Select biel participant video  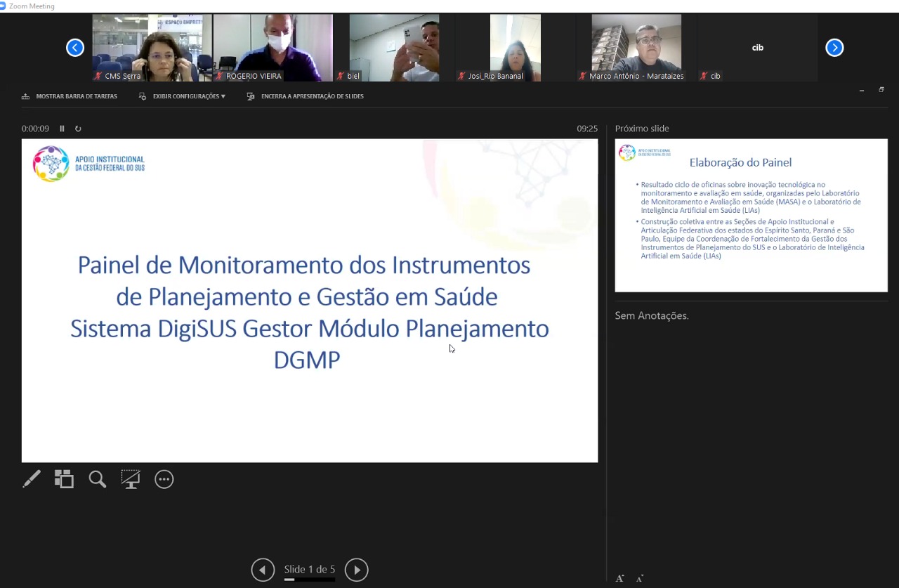point(394,48)
